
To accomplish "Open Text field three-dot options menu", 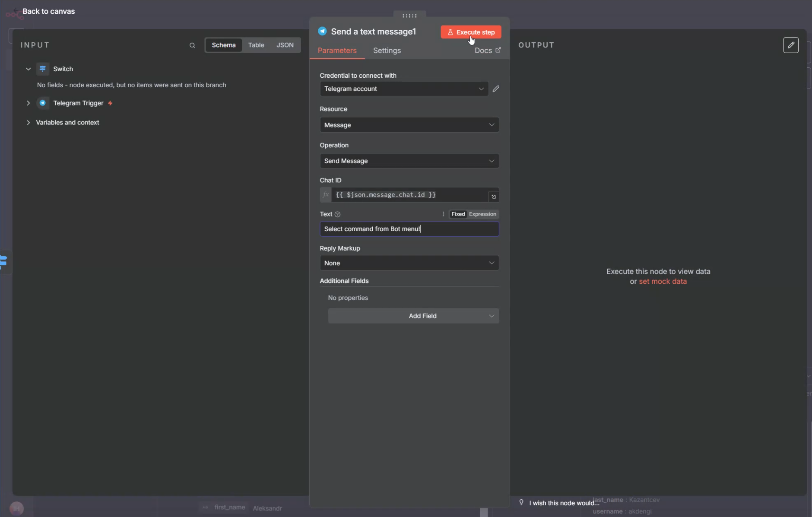I will coord(443,214).
